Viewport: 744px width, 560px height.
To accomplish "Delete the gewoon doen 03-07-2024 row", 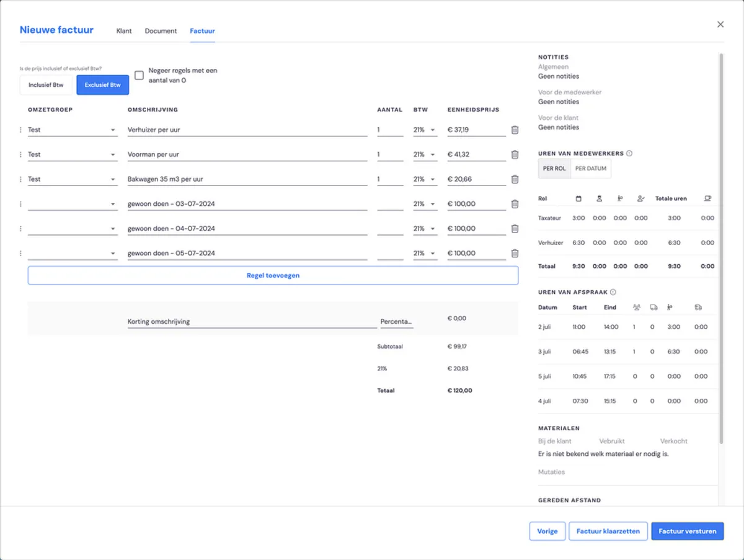I will pyautogui.click(x=515, y=204).
